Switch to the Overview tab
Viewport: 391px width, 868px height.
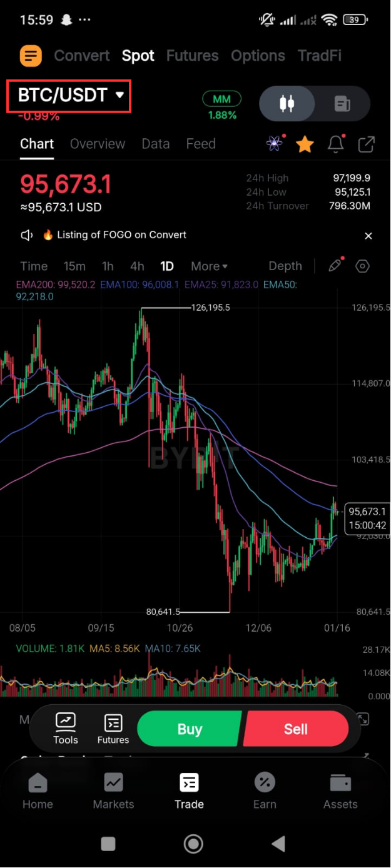pyautogui.click(x=98, y=144)
